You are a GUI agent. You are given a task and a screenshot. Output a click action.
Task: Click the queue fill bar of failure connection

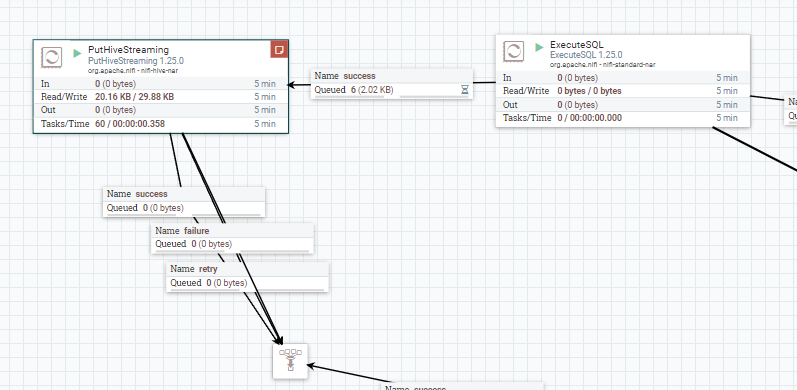233,251
